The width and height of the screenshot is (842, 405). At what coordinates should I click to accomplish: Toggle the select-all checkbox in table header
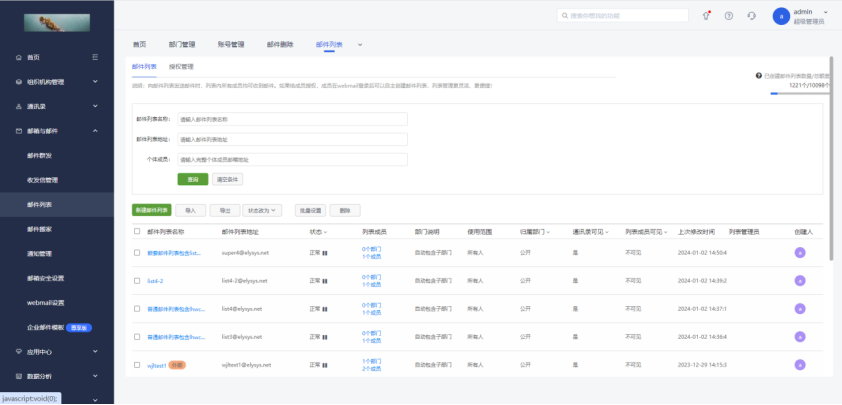tap(137, 232)
